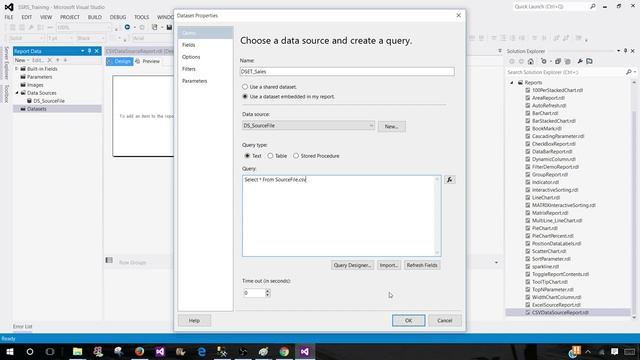Open Firefox from the taskbar
The image size is (640, 360).
coord(139,351)
